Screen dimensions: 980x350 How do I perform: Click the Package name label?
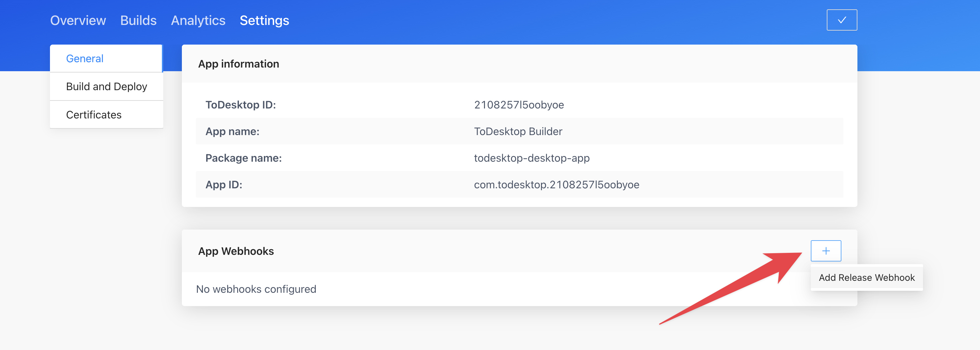pos(244,158)
